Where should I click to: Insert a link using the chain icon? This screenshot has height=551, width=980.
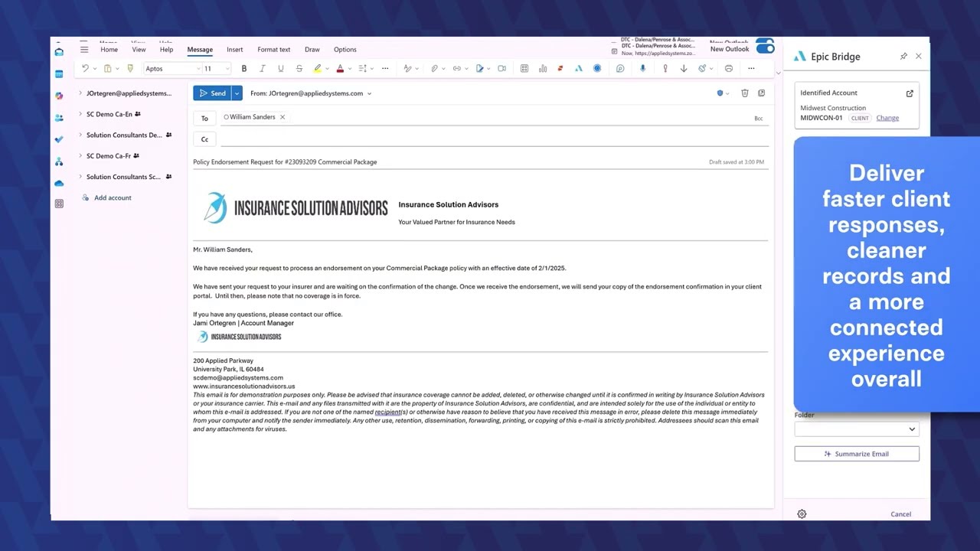tap(456, 69)
